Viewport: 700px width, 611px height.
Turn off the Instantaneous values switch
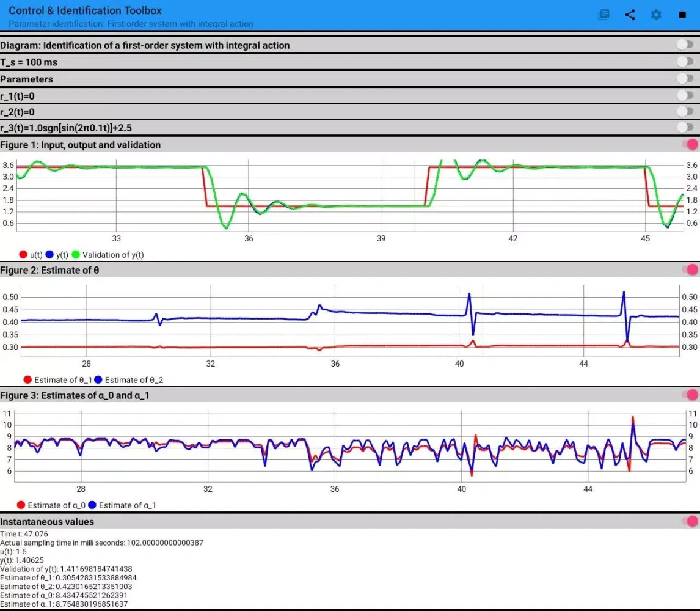click(689, 521)
